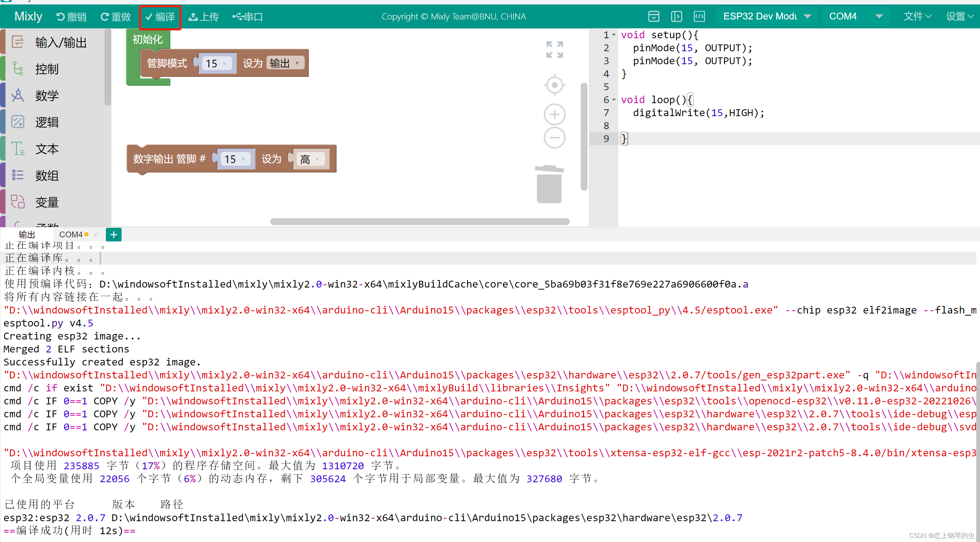Screen dimensions: 980x542
Task: Click the 撤销 undo icon
Action: click(x=60, y=17)
